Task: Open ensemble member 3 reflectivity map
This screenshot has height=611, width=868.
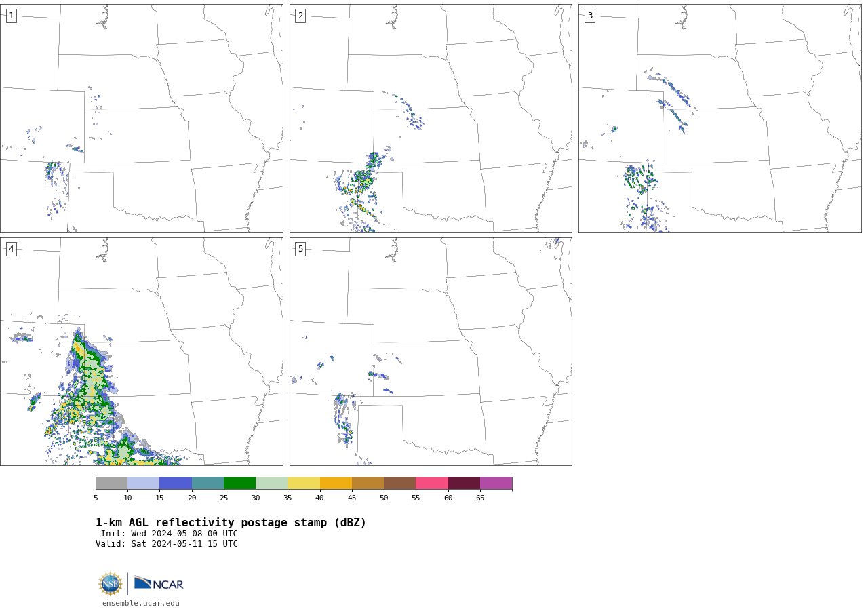Action: click(720, 118)
